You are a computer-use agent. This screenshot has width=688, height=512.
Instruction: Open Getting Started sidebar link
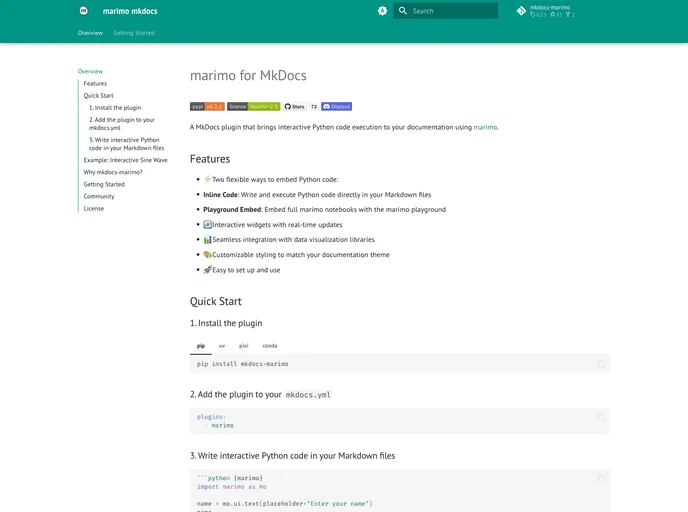[104, 184]
